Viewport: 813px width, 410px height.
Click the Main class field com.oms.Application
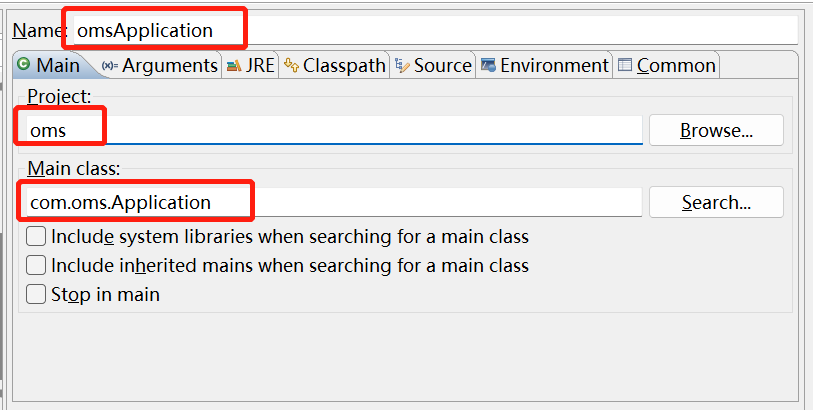coord(330,202)
